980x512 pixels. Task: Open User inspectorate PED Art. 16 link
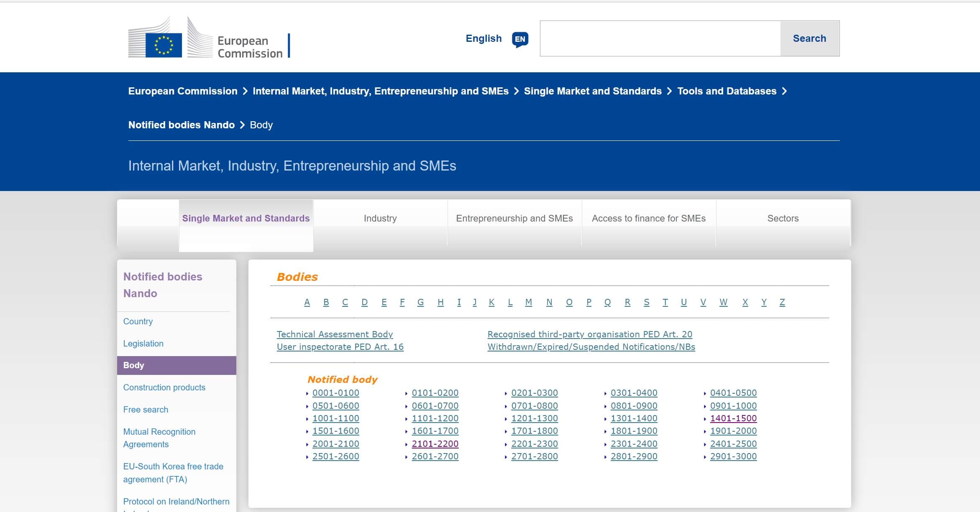pyautogui.click(x=340, y=347)
